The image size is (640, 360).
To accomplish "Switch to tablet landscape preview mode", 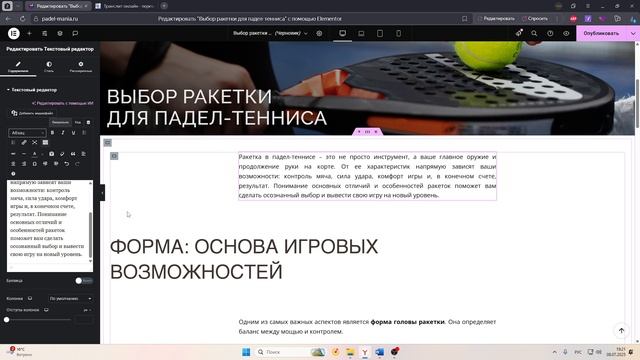I will 361,33.
